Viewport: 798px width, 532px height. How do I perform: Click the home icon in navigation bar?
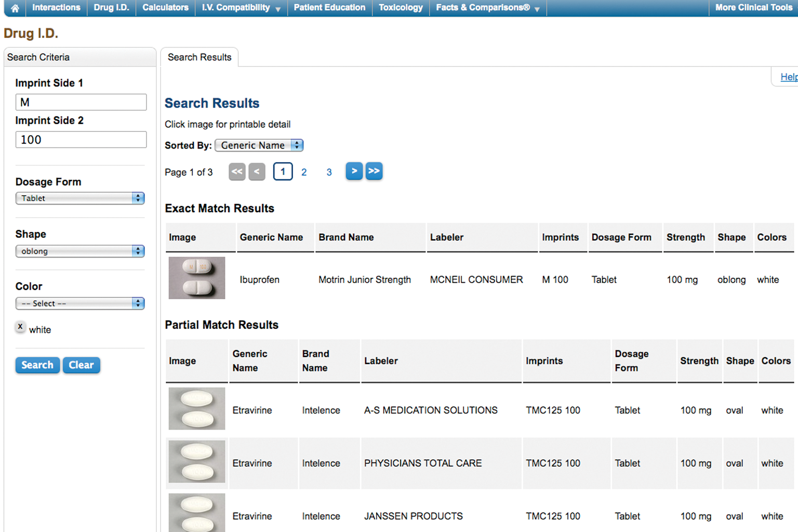(x=15, y=8)
